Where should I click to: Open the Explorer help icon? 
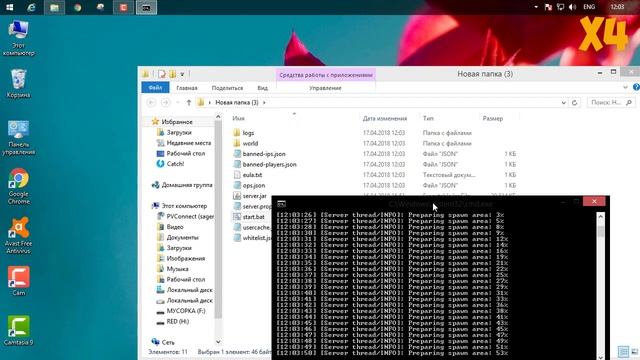click(x=636, y=87)
